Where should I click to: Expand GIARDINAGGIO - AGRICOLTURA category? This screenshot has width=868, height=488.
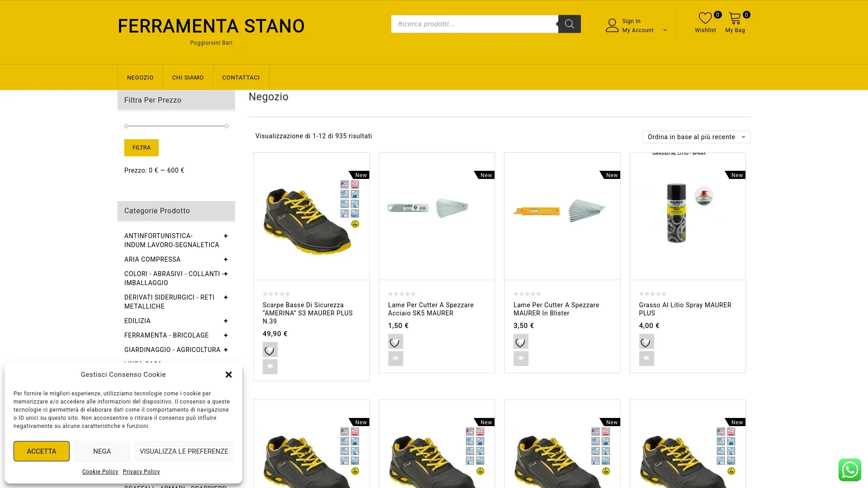[226, 350]
